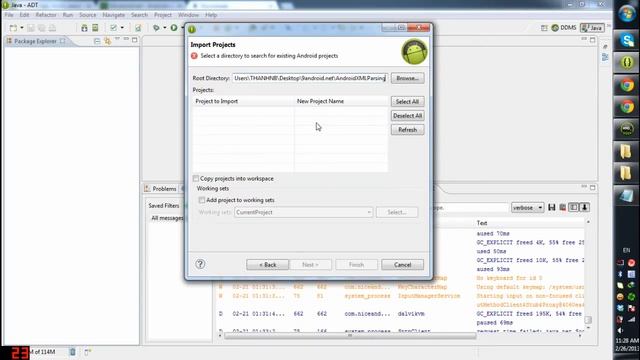Maximize the editor area via its maximize icon
Image resolution: width=640 pixels, height=360 pixels.
[x=593, y=40]
